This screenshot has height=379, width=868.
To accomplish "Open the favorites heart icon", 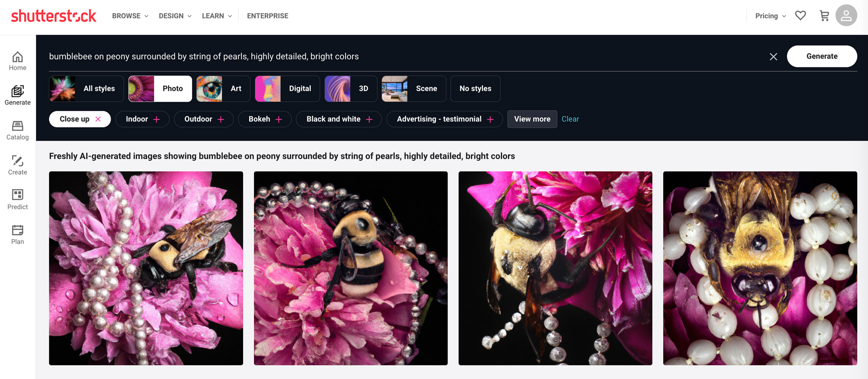I will coord(800,16).
